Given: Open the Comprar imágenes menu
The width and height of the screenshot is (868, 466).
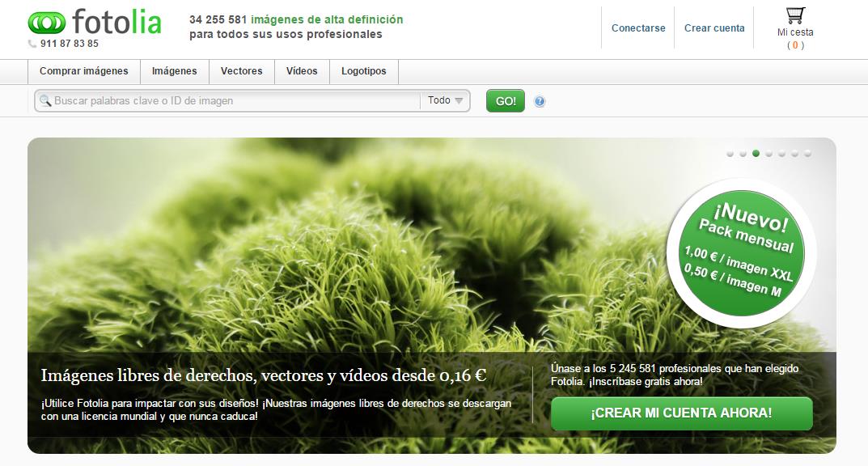Looking at the screenshot, I should (x=83, y=71).
